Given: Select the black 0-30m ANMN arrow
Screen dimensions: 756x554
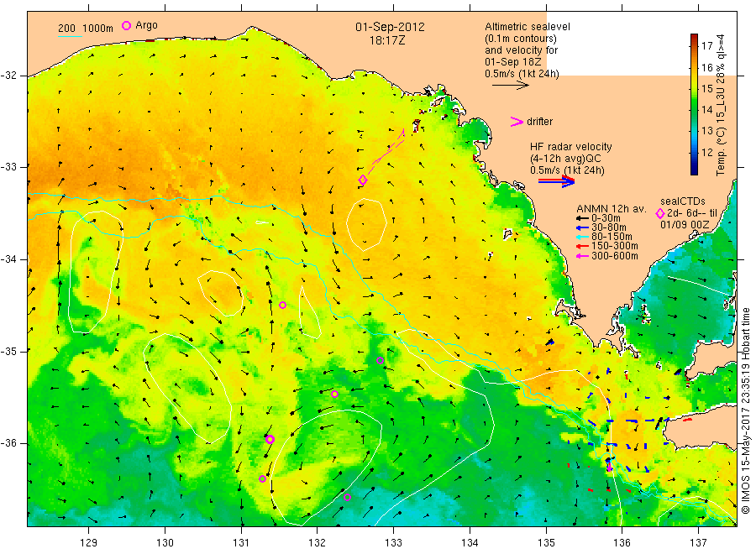Looking at the screenshot, I should click(582, 218).
